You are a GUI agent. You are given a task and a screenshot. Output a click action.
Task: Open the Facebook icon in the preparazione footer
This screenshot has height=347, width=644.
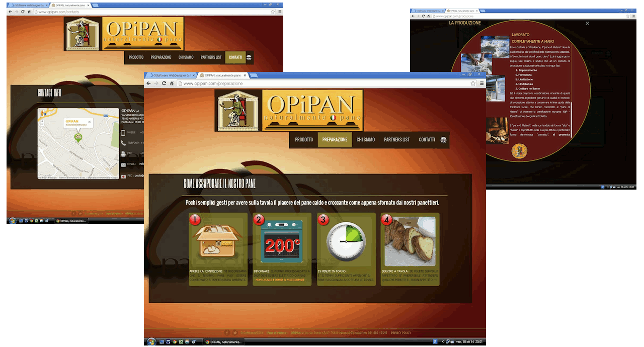[227, 332]
